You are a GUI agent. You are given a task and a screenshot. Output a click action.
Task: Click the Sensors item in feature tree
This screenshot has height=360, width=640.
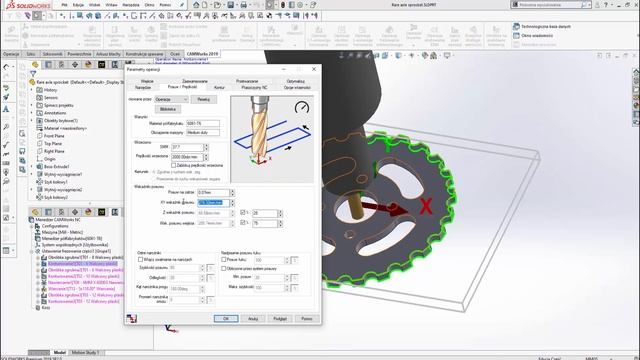coord(47,98)
